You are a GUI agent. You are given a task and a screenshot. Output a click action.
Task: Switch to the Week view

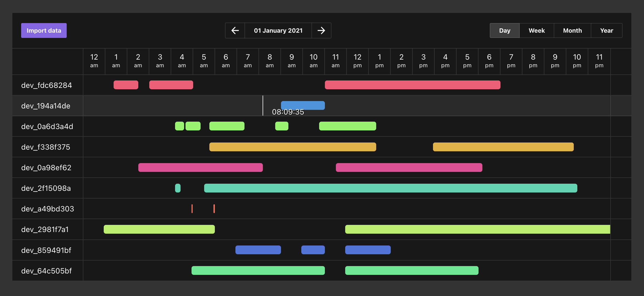[x=536, y=30]
